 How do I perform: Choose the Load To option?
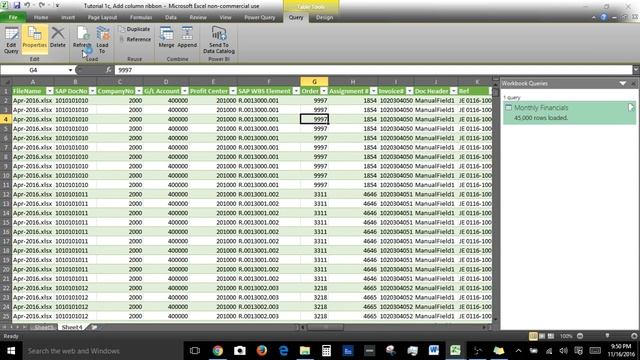coord(102,40)
